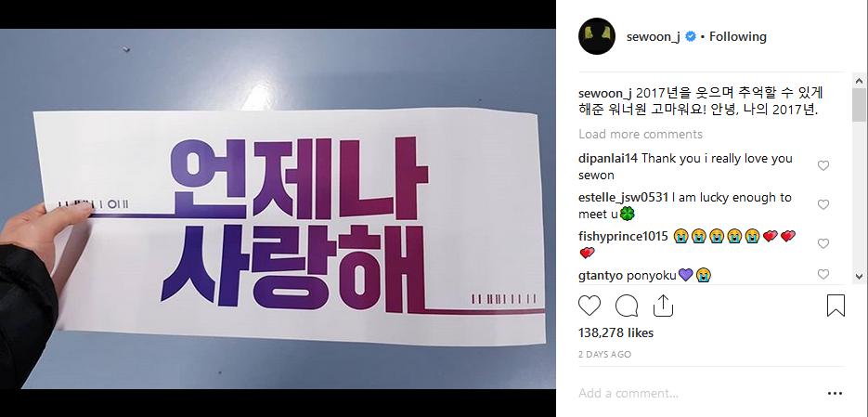Like gtantyo's comment heart
This screenshot has width=868, height=417.
click(823, 274)
